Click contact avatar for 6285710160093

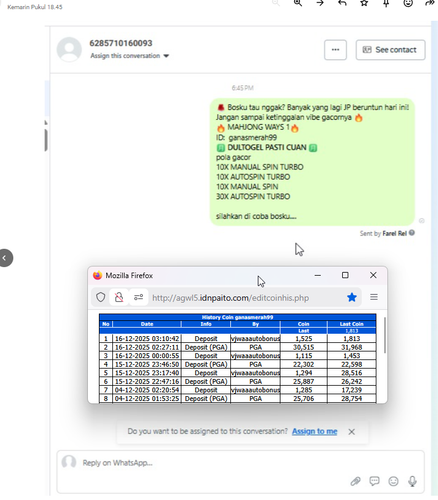[69, 49]
